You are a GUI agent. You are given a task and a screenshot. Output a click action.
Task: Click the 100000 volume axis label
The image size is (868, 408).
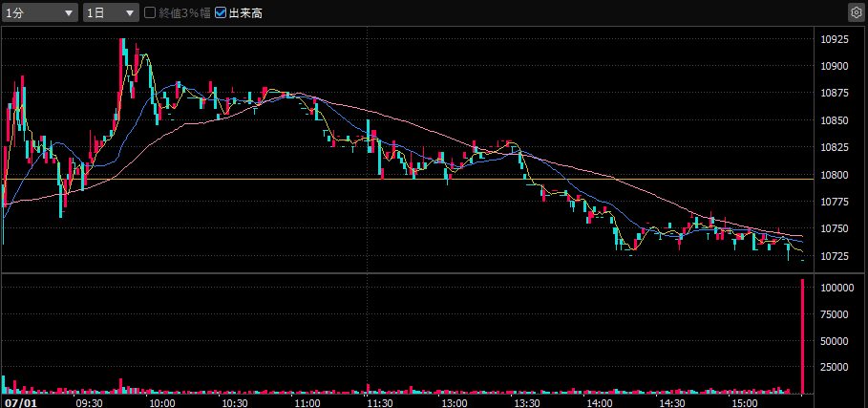coord(837,288)
